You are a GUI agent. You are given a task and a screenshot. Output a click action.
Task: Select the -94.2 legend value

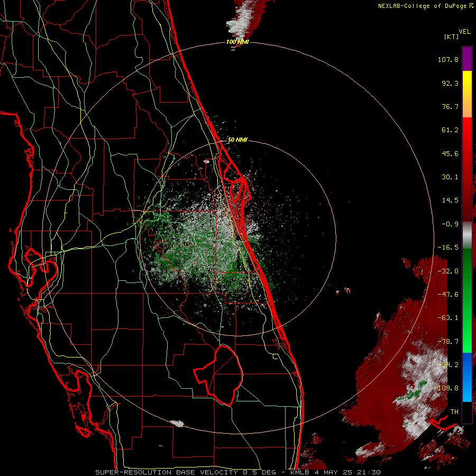click(448, 364)
